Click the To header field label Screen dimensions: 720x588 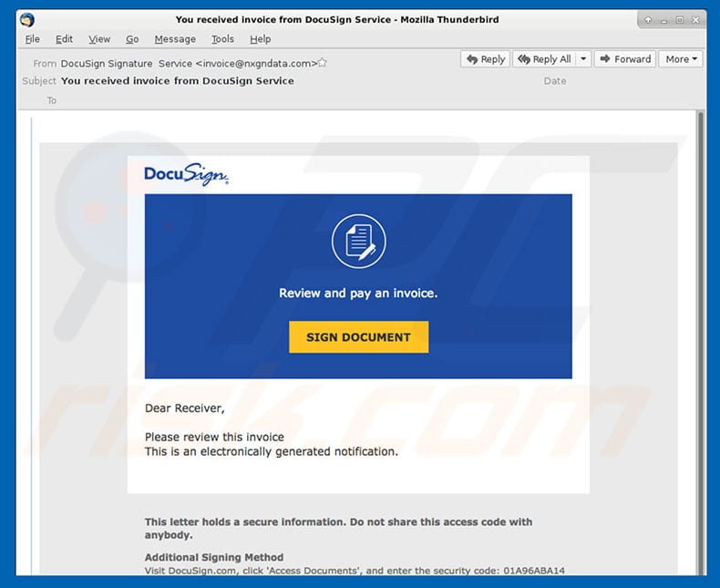[x=51, y=100]
